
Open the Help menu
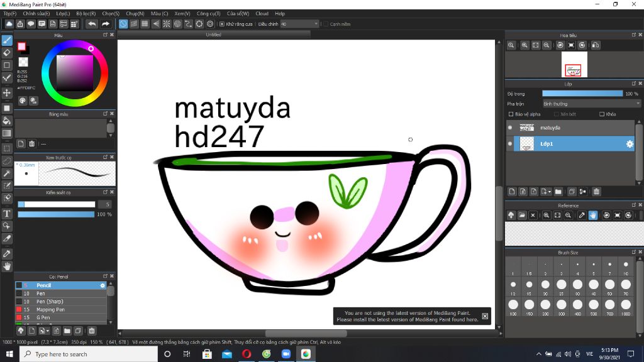280,14
